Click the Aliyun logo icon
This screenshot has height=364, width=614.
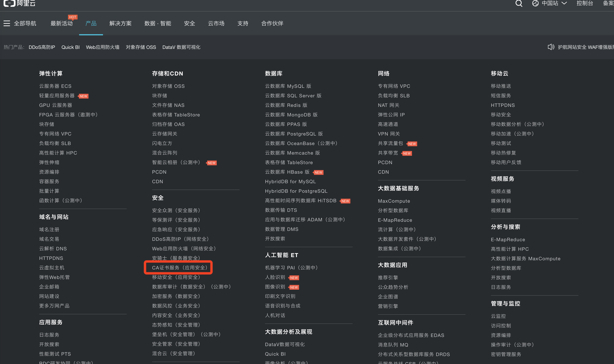pos(9,3)
